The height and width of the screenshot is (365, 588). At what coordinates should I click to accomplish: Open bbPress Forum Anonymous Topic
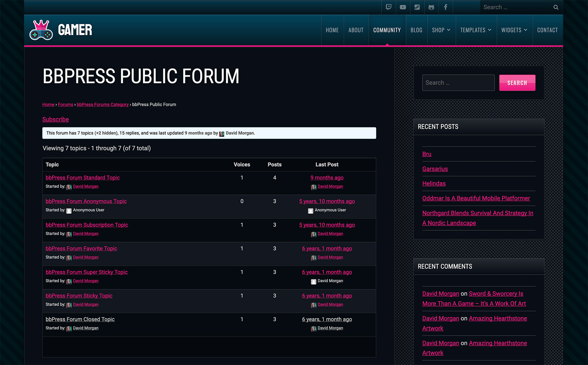click(86, 201)
